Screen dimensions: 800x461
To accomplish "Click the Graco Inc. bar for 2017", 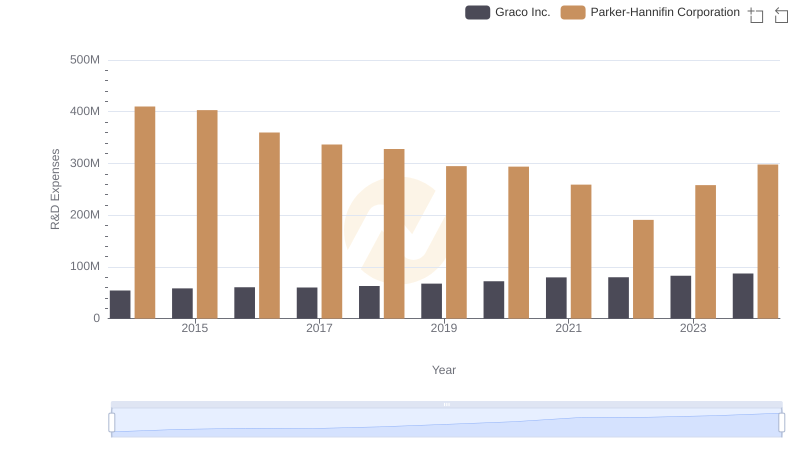I will [307, 303].
